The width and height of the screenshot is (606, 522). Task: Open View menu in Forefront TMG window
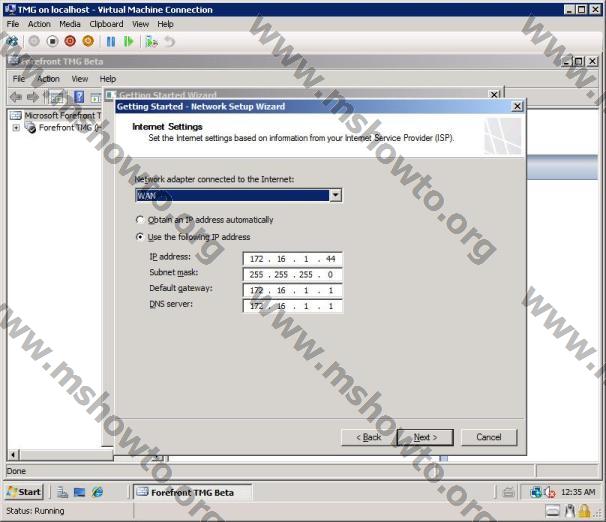click(80, 79)
